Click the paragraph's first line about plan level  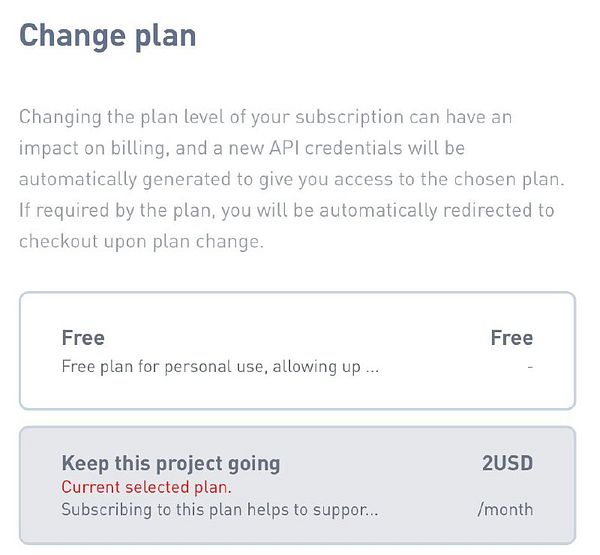(x=265, y=117)
